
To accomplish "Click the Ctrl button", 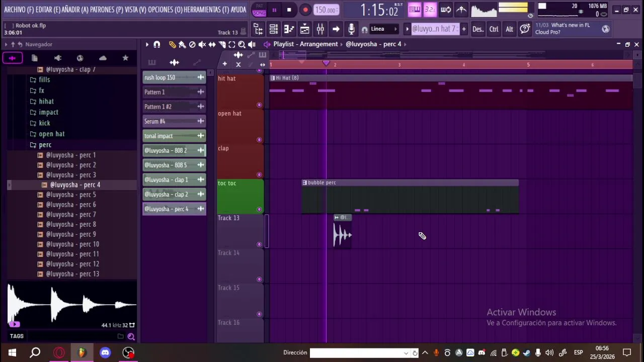I will click(x=494, y=29).
